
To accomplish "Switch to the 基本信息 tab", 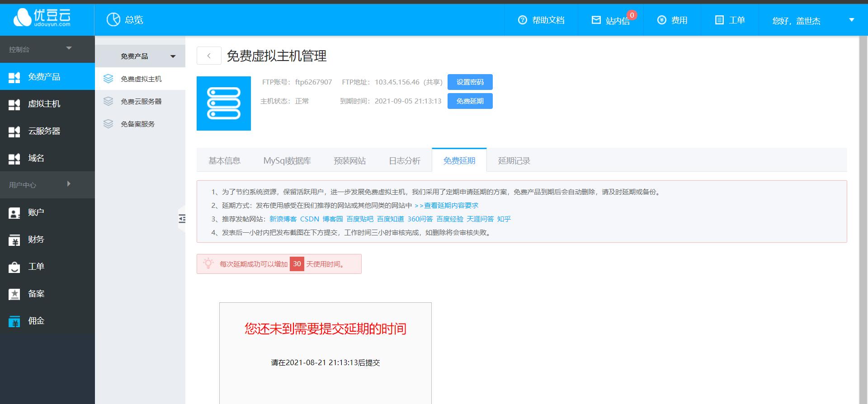I will (x=224, y=161).
